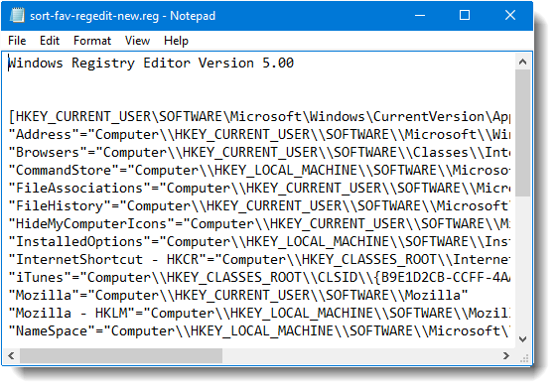Click the vertical scrollbar thumb

pyautogui.click(x=522, y=133)
